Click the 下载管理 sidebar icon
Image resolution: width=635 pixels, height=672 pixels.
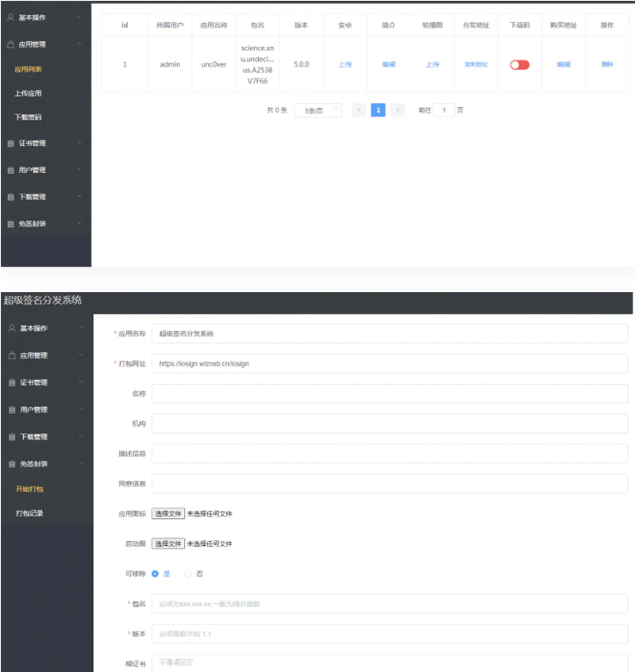(11, 196)
